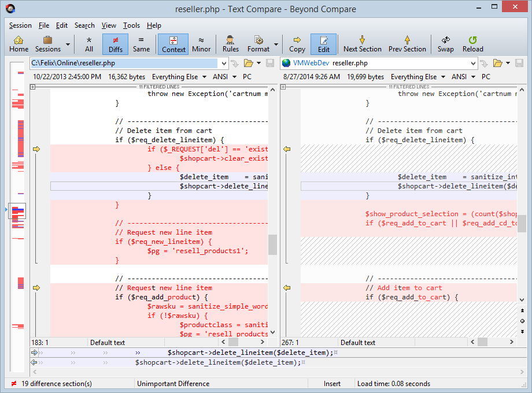This screenshot has width=532, height=393.
Task: Toggle Minor differences display
Action: point(201,44)
